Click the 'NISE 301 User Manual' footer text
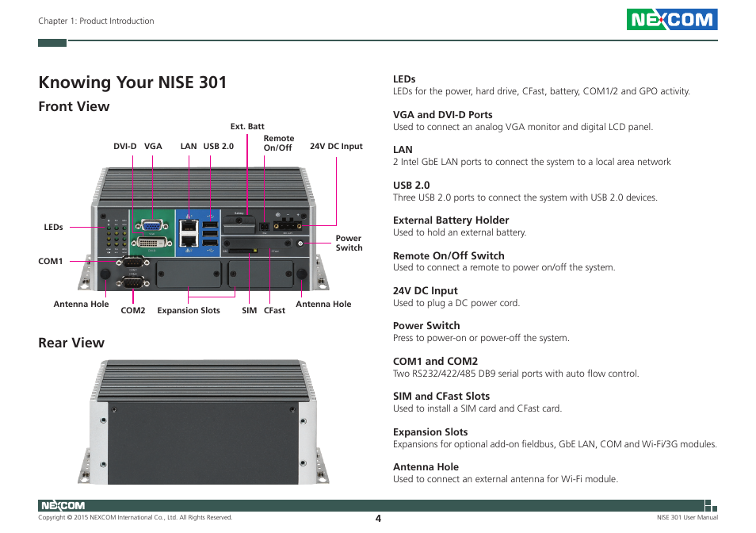The width and height of the screenshot is (756, 533). point(687,518)
